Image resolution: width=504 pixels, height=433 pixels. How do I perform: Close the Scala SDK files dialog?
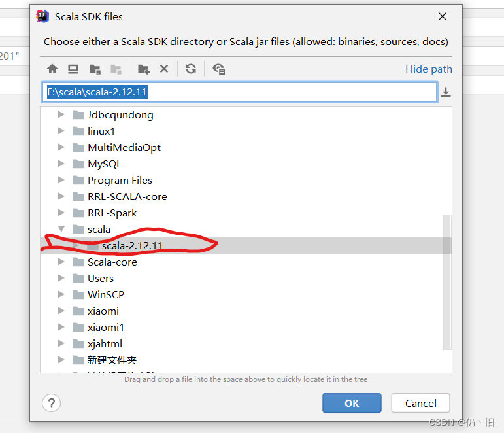pyautogui.click(x=443, y=16)
